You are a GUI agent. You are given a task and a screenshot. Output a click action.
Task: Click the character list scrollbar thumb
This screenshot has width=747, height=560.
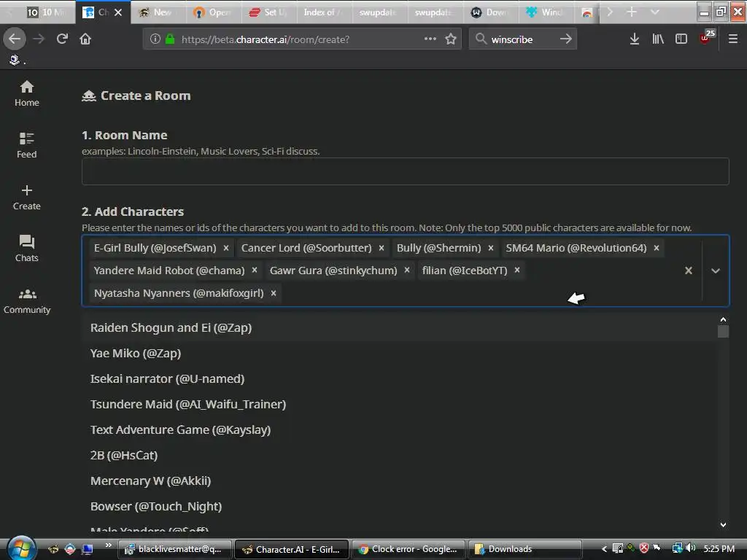click(x=723, y=332)
